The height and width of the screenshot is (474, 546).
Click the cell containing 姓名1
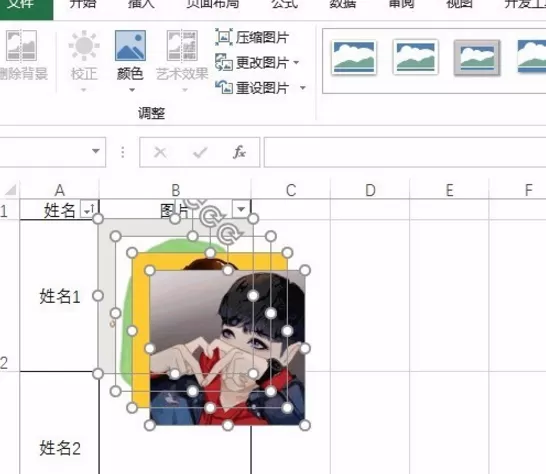60,296
